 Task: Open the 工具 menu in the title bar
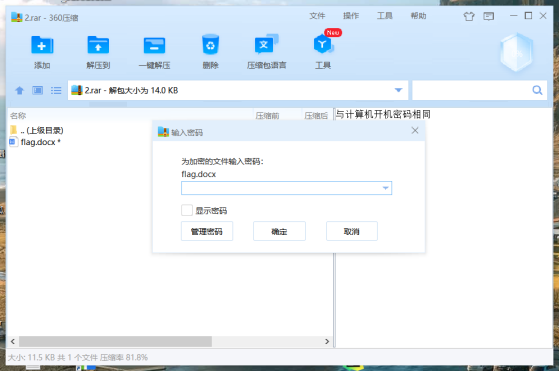pyautogui.click(x=385, y=16)
